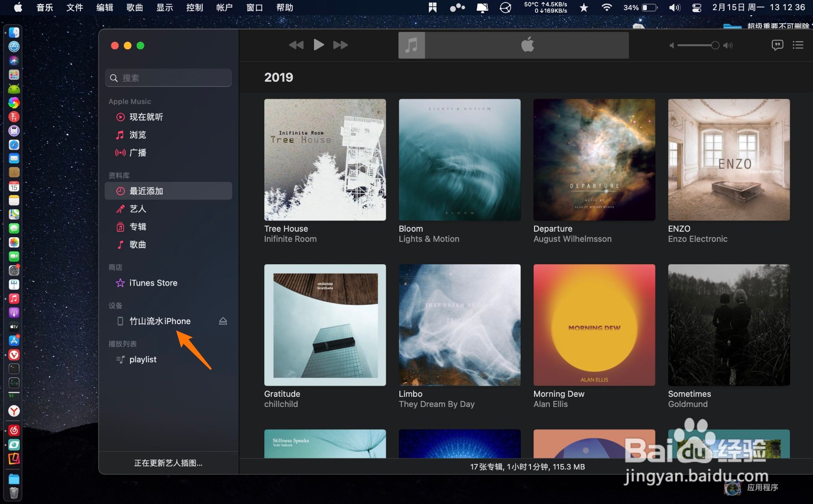This screenshot has height=504, width=813.
Task: Open the Music app in Dock
Action: pyautogui.click(x=14, y=298)
